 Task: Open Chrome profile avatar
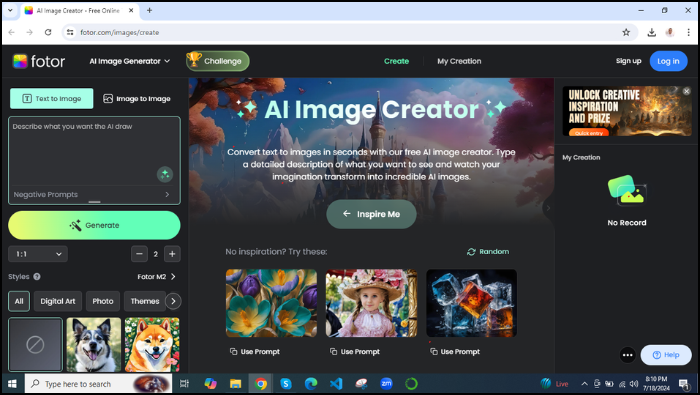click(670, 32)
